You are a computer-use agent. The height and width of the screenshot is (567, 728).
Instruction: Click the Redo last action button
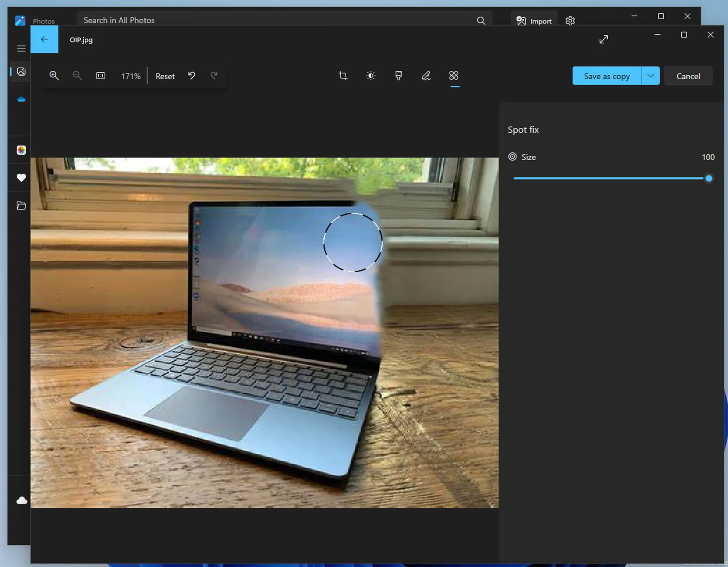pyautogui.click(x=215, y=75)
